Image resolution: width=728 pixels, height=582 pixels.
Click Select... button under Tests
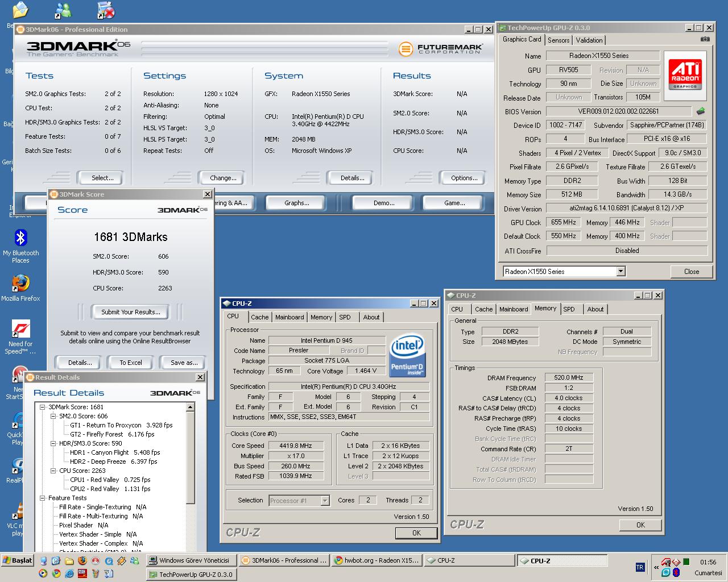point(102,178)
